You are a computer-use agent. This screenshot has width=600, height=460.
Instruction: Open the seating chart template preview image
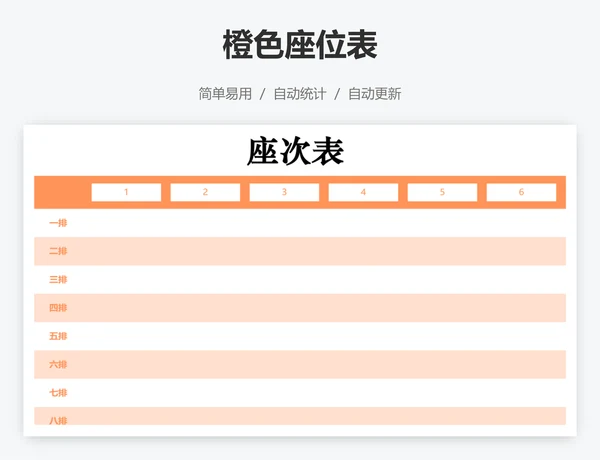pyautogui.click(x=300, y=280)
